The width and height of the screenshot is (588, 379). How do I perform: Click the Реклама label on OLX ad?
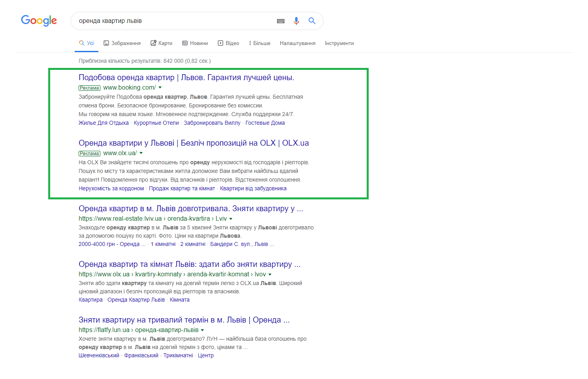click(x=89, y=154)
